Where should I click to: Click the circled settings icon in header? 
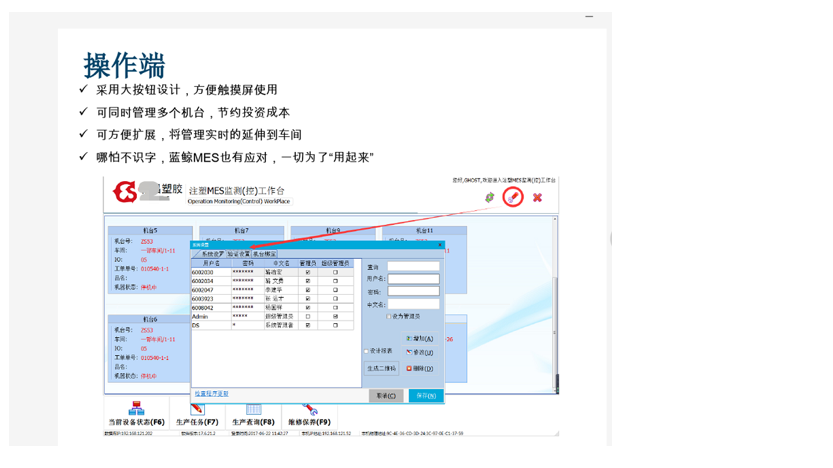(513, 197)
